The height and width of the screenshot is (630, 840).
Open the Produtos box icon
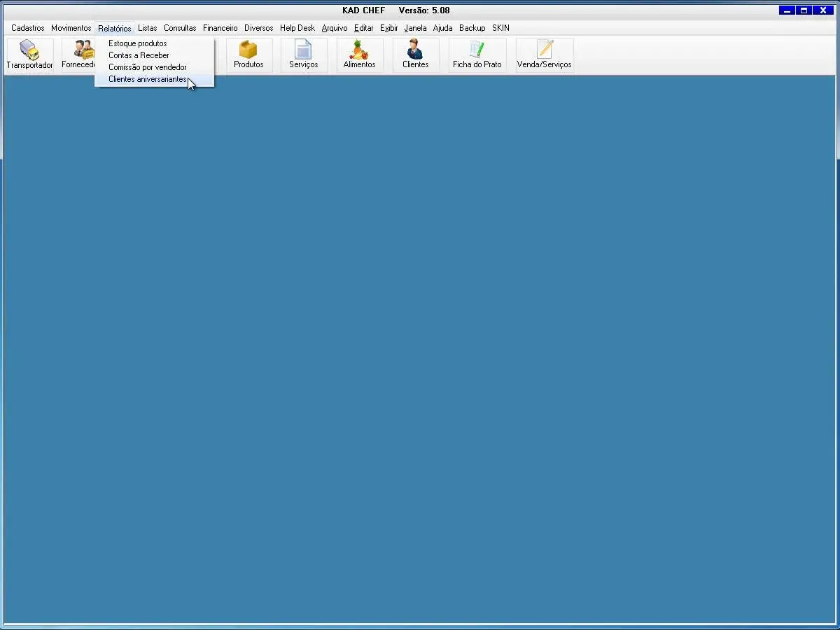pos(248,55)
